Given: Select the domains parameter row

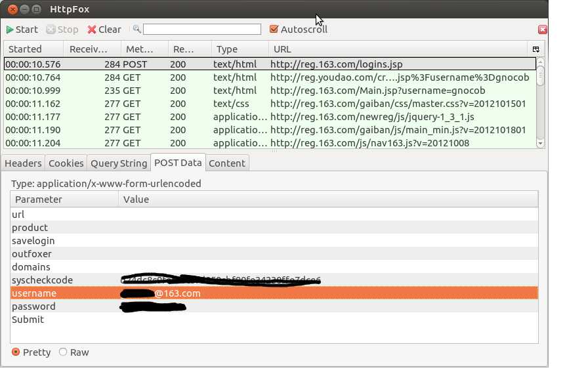Looking at the screenshot, I should [x=274, y=266].
